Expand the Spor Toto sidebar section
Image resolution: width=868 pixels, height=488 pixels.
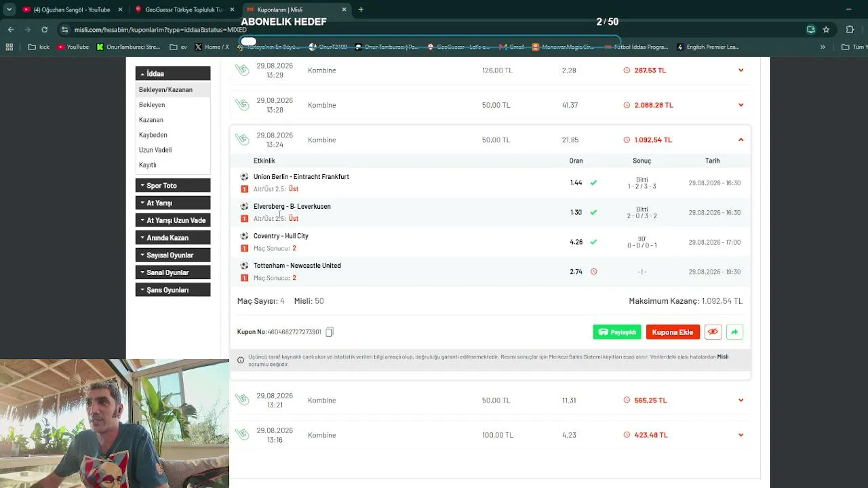[173, 186]
